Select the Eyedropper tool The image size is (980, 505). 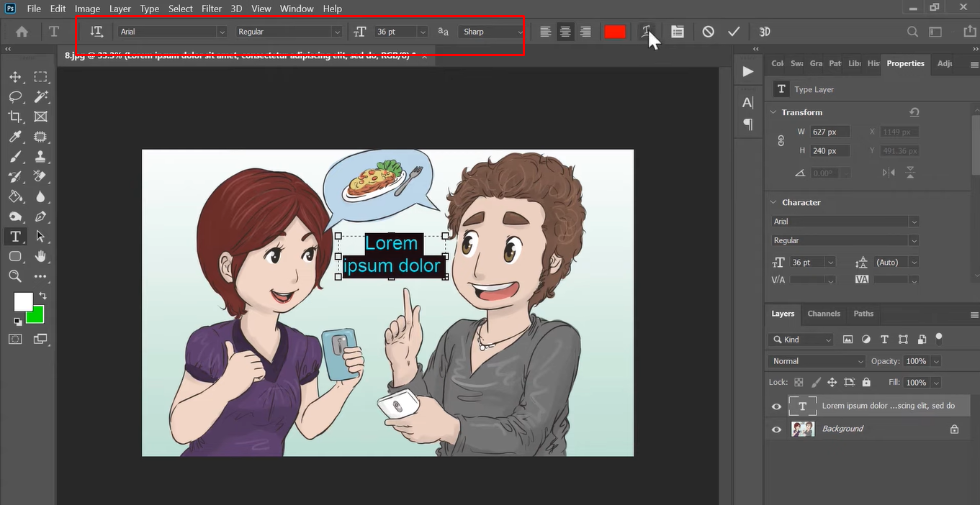15,137
